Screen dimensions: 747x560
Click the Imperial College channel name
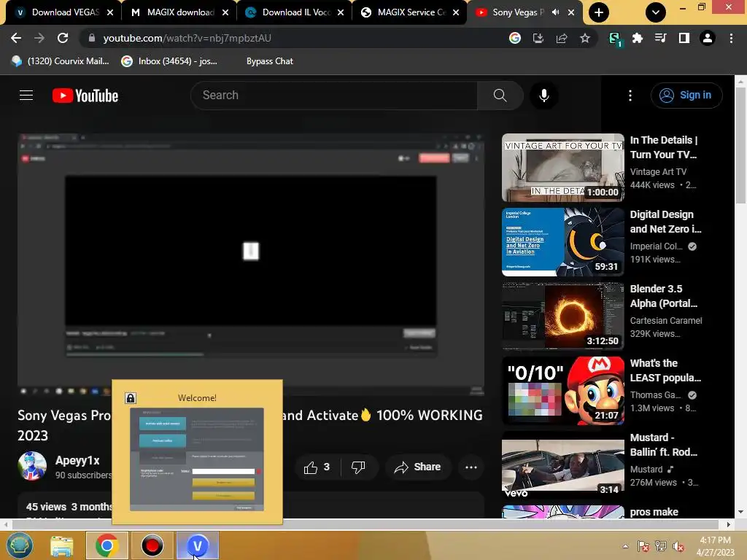click(x=657, y=246)
